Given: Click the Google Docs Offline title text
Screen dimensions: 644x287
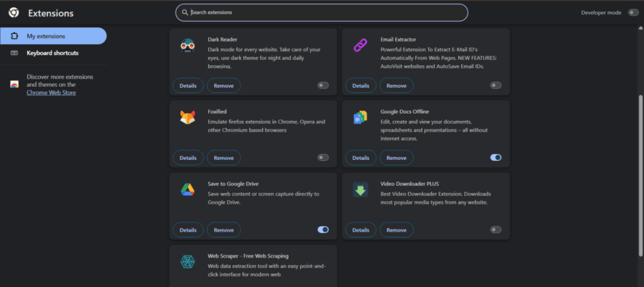Looking at the screenshot, I should 405,111.
